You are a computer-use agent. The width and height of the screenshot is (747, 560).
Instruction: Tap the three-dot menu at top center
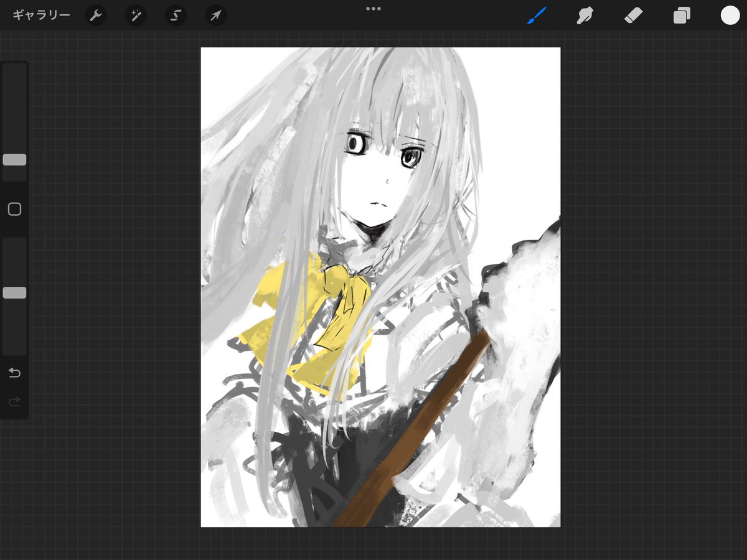click(374, 9)
